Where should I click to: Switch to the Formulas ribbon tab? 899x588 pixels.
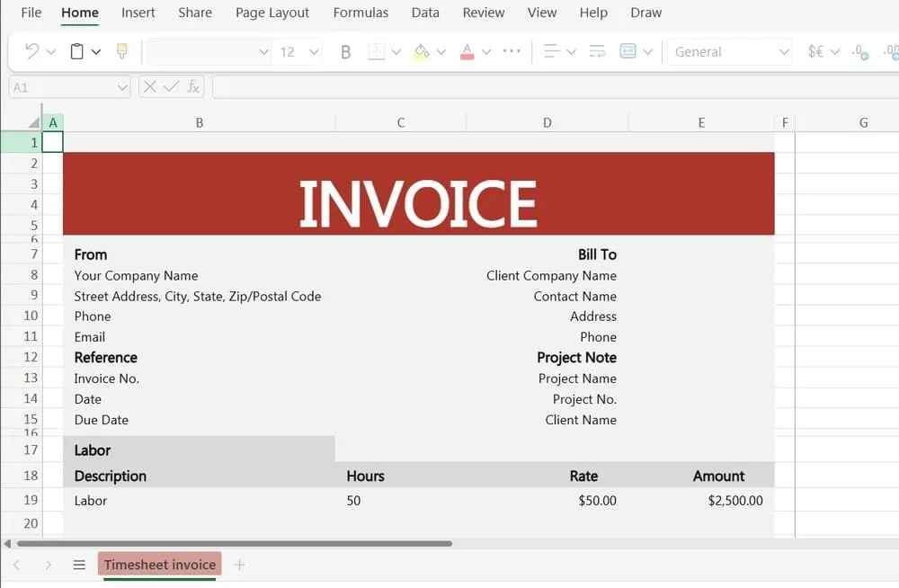(360, 13)
